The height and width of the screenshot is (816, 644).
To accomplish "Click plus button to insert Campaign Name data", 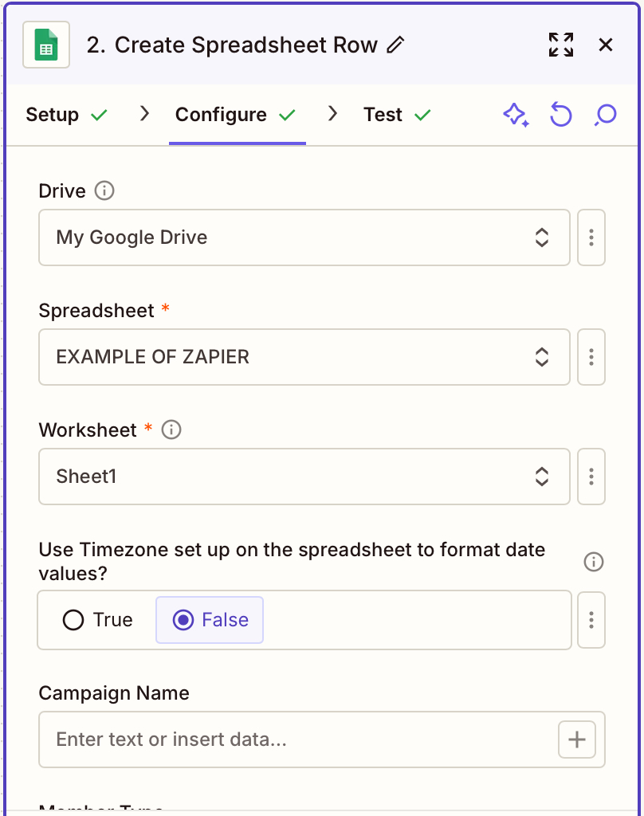I will (577, 739).
